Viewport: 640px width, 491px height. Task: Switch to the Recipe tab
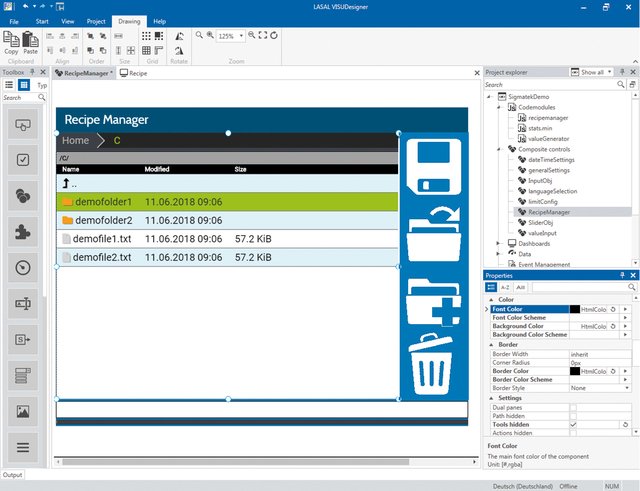click(x=133, y=73)
